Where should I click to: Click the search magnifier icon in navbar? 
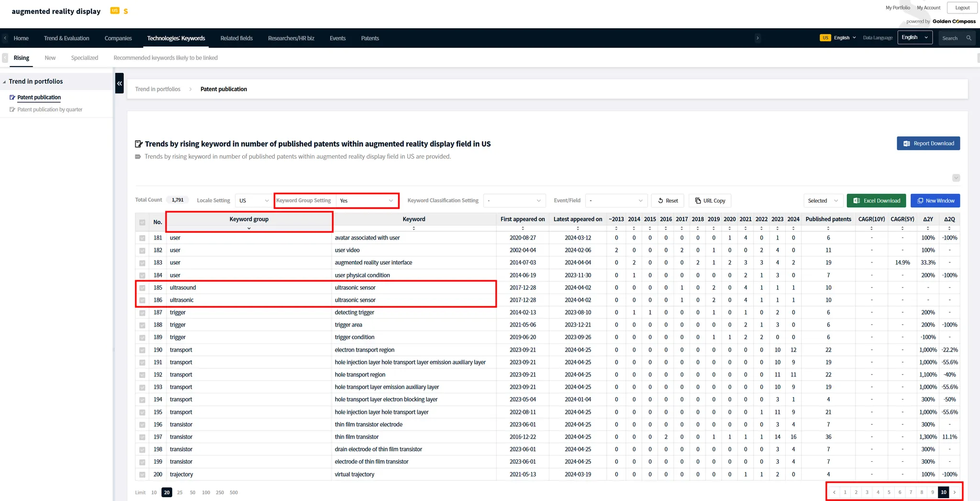click(969, 38)
